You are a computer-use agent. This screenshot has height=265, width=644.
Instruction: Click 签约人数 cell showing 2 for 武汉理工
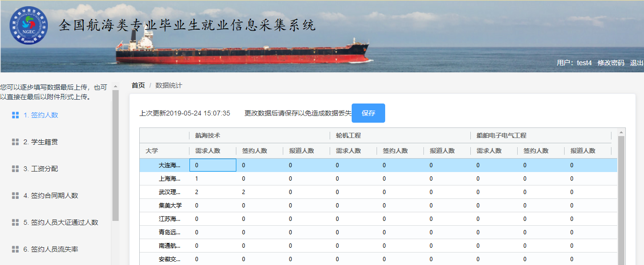[258, 192]
